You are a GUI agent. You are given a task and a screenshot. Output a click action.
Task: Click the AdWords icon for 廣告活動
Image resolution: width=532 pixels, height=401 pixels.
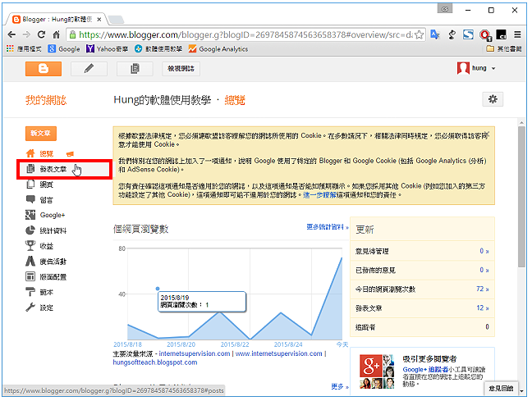click(30, 261)
